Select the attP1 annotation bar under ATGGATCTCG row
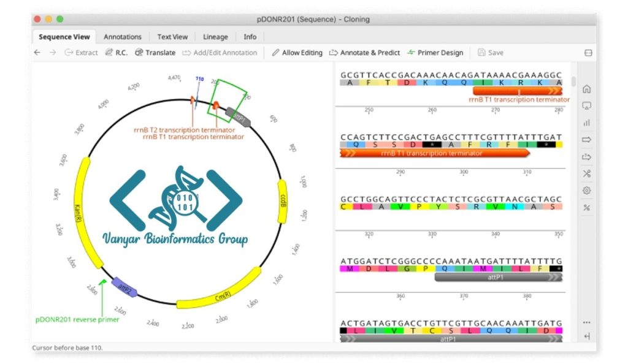Screen dimensions: 628x364 point(498,277)
